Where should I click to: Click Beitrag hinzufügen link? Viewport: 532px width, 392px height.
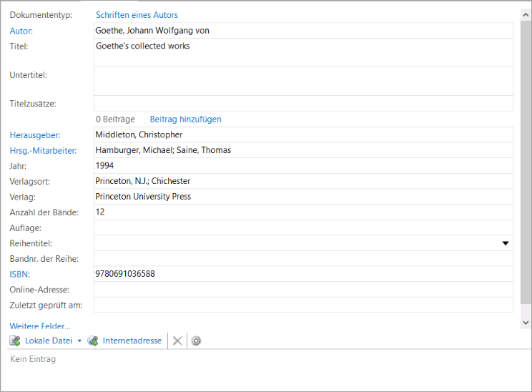coord(186,119)
